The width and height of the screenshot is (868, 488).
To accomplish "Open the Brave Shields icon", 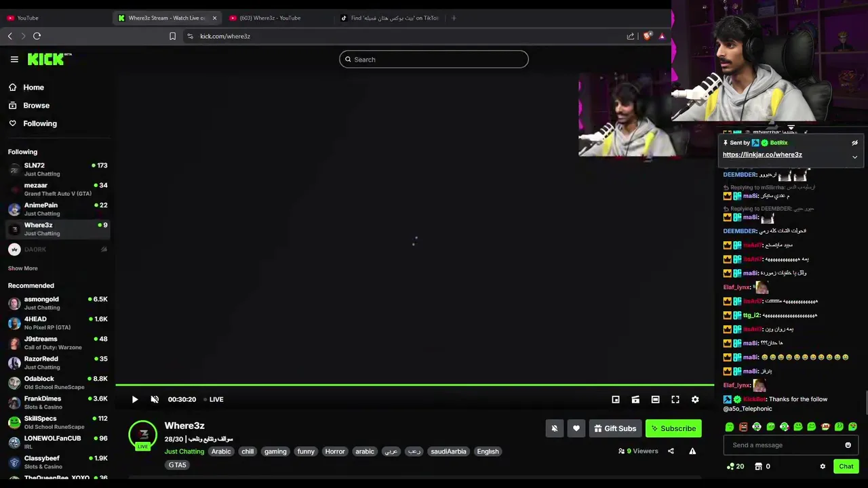I will point(648,36).
